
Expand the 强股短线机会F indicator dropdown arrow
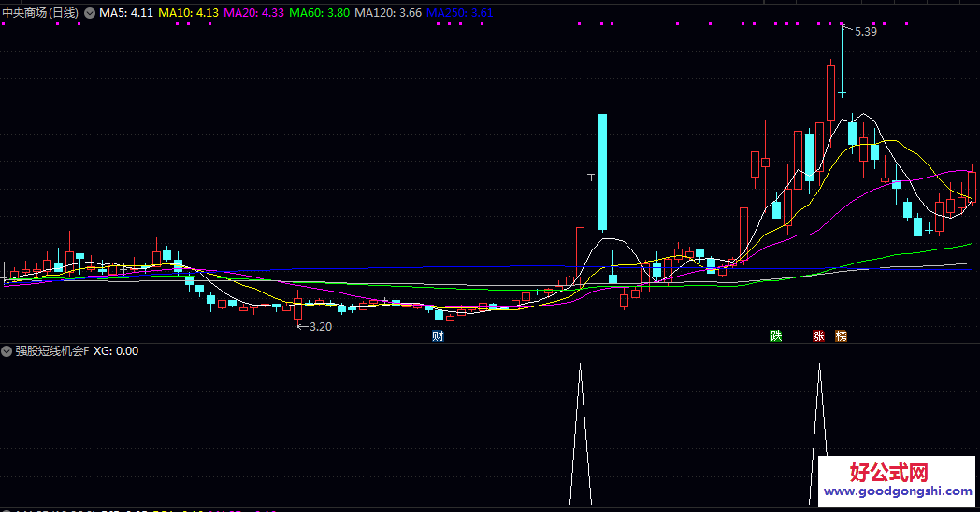pyautogui.click(x=7, y=351)
